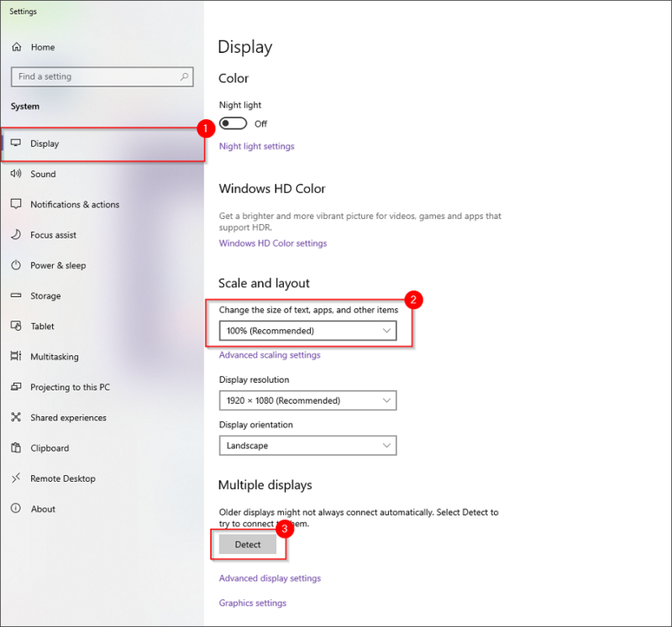Click the Projecting to this PC icon
The height and width of the screenshot is (627, 672).
[x=16, y=387]
